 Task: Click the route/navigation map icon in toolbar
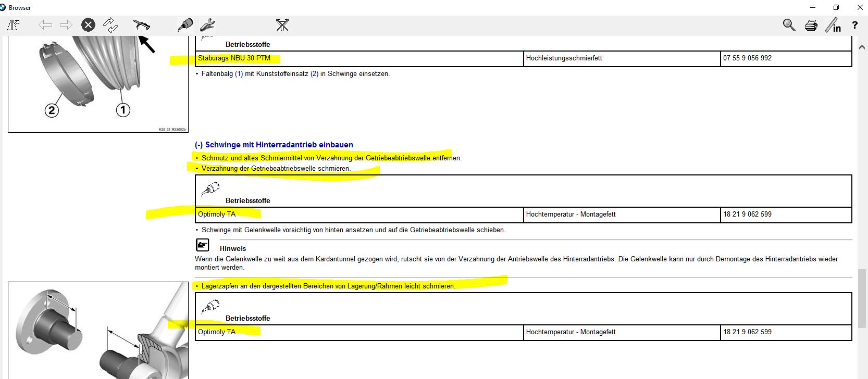pyautogui.click(x=14, y=25)
